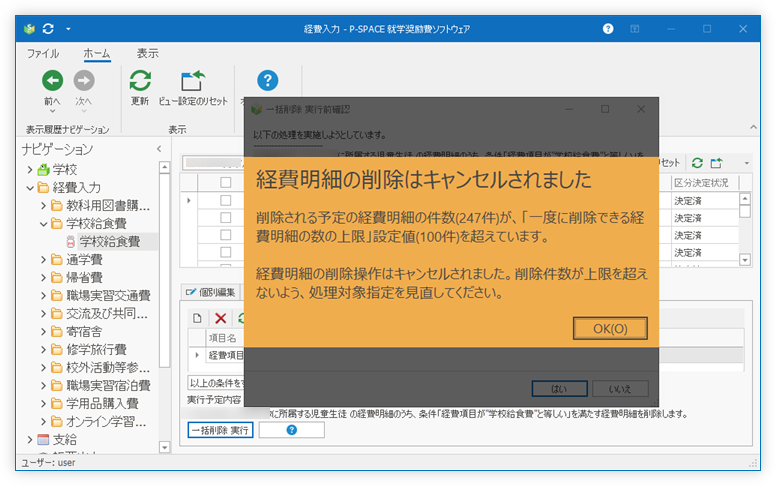Select the 寄宿舎 folder
The width and height of the screenshot is (776, 486).
84,332
